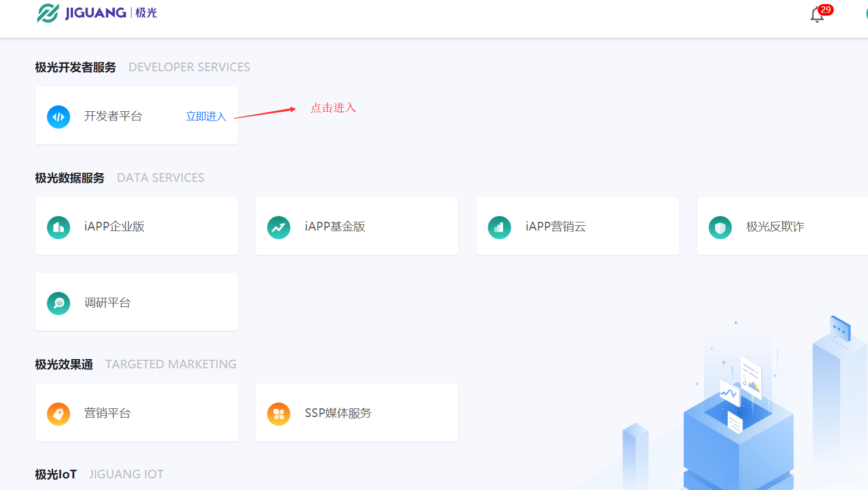Click the 极光数据服务 section heading
The image size is (868, 490).
coord(70,178)
